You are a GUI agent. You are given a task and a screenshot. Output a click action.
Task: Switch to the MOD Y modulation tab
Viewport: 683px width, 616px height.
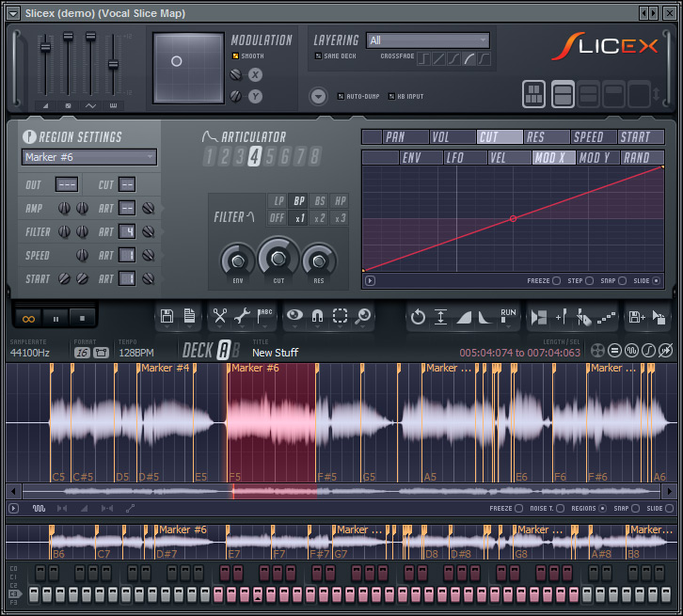pos(597,158)
